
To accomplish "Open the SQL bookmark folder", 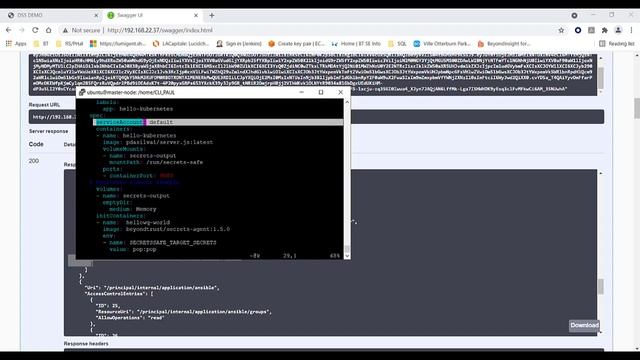I will pyautogui.click(x=397, y=44).
